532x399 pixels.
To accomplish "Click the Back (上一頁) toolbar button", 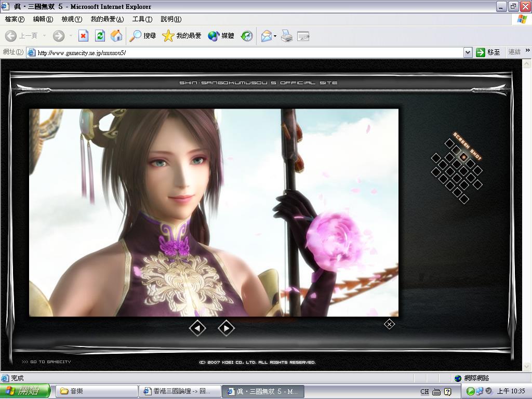I will click(21, 36).
